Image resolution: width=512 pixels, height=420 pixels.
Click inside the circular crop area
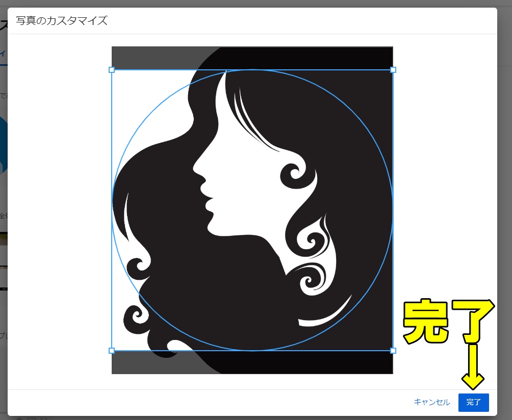coord(252,210)
